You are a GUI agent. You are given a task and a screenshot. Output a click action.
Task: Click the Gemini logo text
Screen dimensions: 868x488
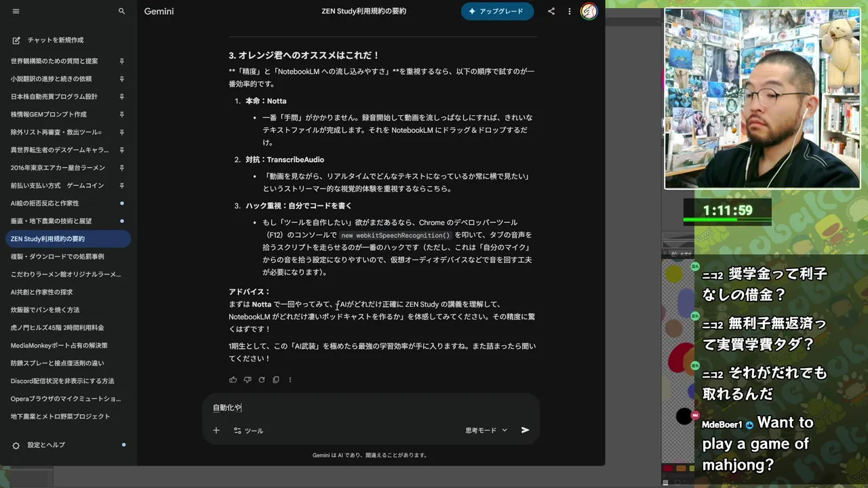click(x=159, y=12)
